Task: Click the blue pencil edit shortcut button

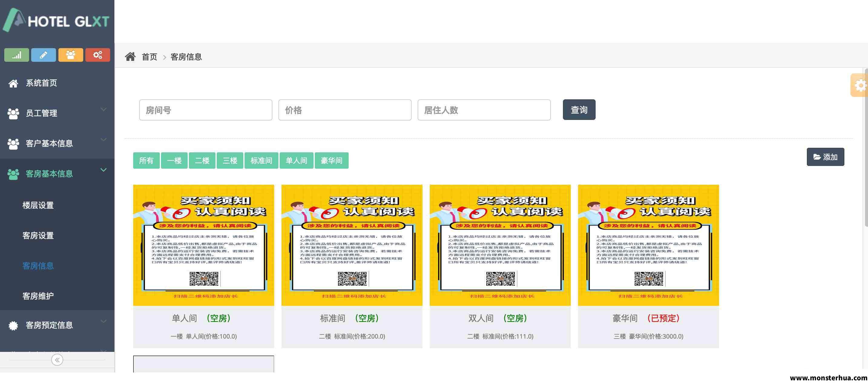Action: click(x=44, y=55)
